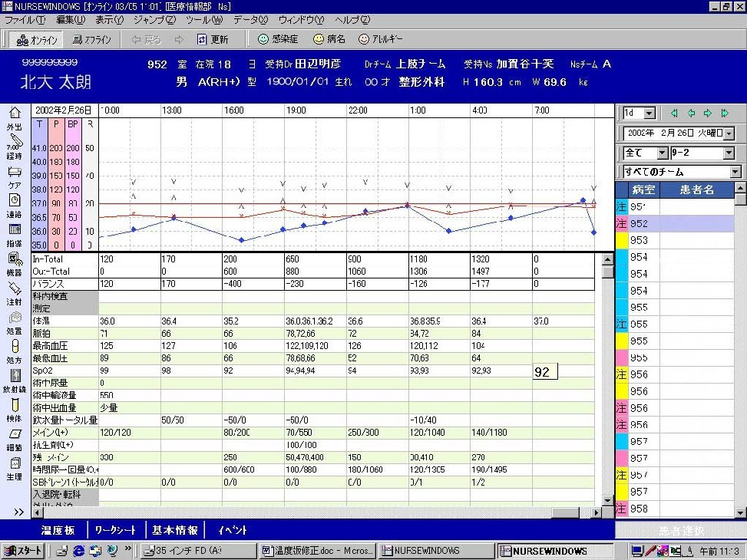Open the 処置 treatment icon
This screenshot has width=747, height=560.
[x=15, y=317]
